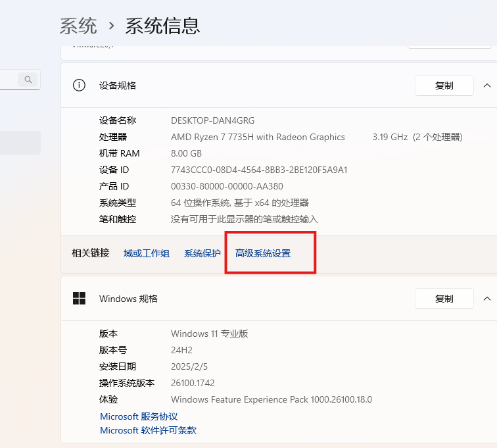Open Microsoft 软件许可条款 link
497x448 pixels.
pyautogui.click(x=148, y=430)
